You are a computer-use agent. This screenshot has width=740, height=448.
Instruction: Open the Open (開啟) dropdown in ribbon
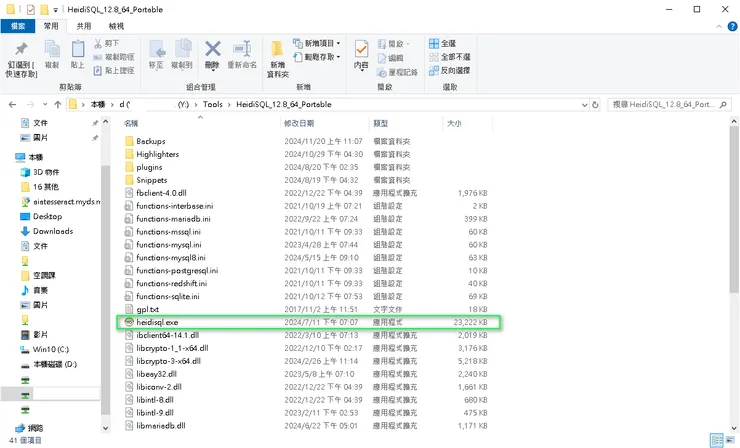point(394,44)
